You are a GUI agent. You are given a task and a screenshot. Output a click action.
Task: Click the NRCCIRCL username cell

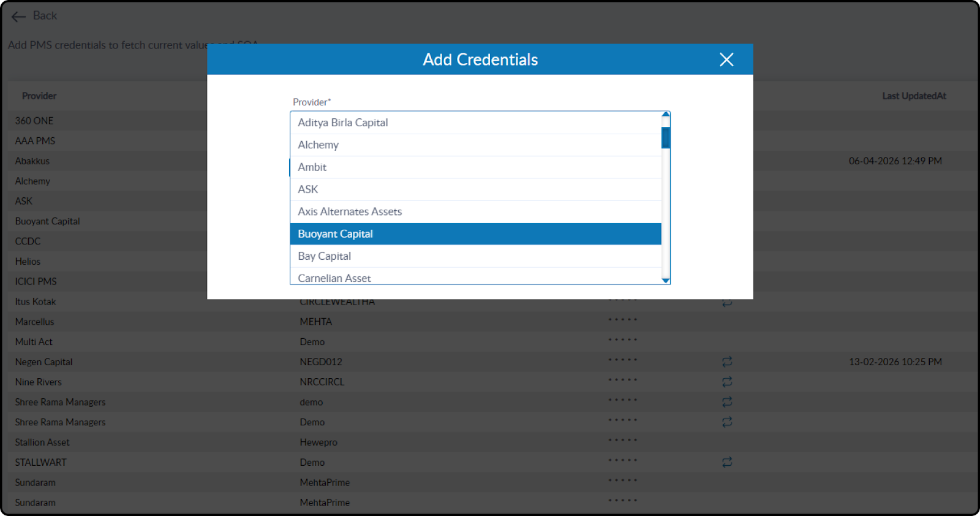[322, 382]
